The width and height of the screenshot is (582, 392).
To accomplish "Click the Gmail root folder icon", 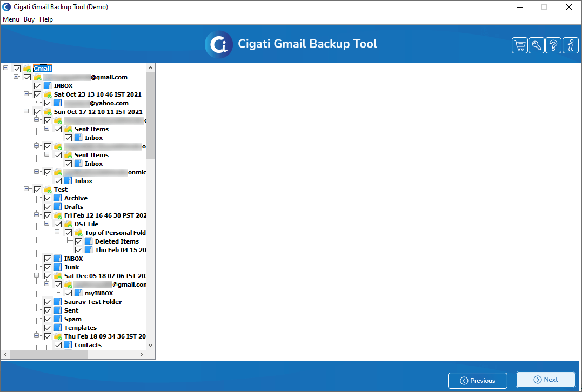I will (x=27, y=69).
